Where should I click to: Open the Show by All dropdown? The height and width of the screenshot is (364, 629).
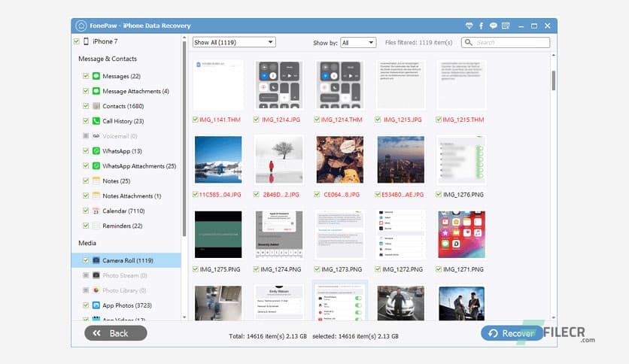click(358, 43)
